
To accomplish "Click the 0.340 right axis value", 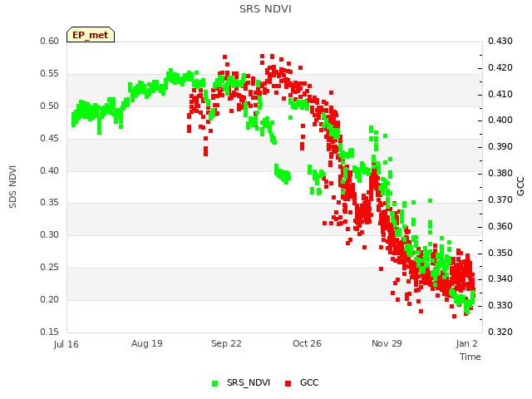I will (x=500, y=279).
